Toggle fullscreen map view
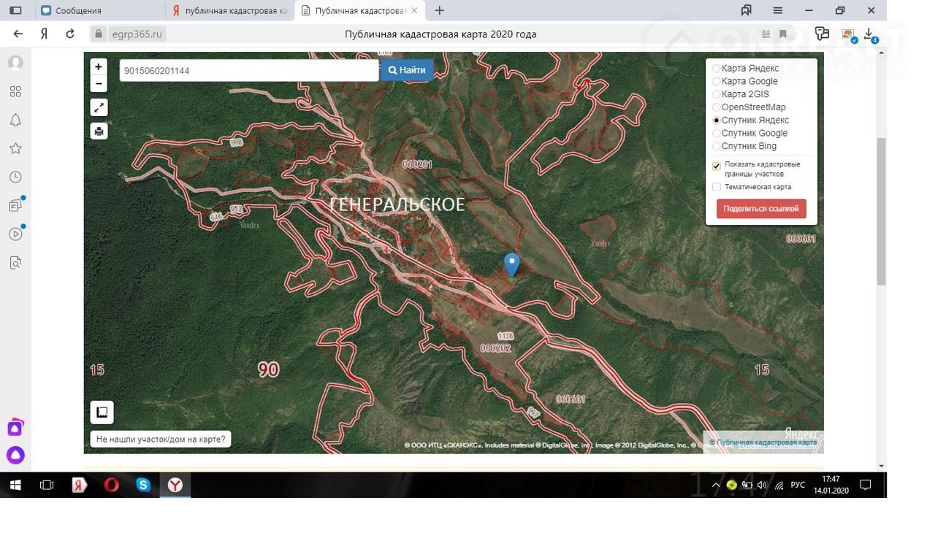The image size is (935, 560). coord(99,107)
